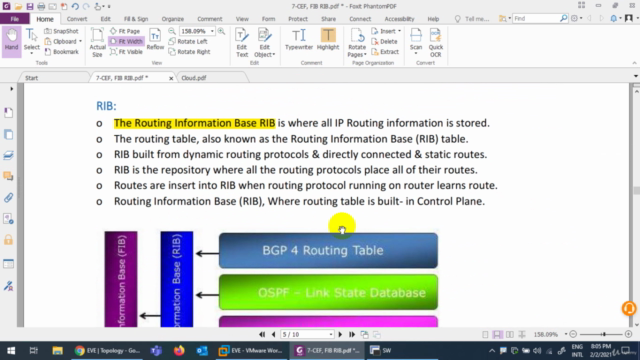
Task: Open the Security lock sidebar panel
Action: point(9,240)
